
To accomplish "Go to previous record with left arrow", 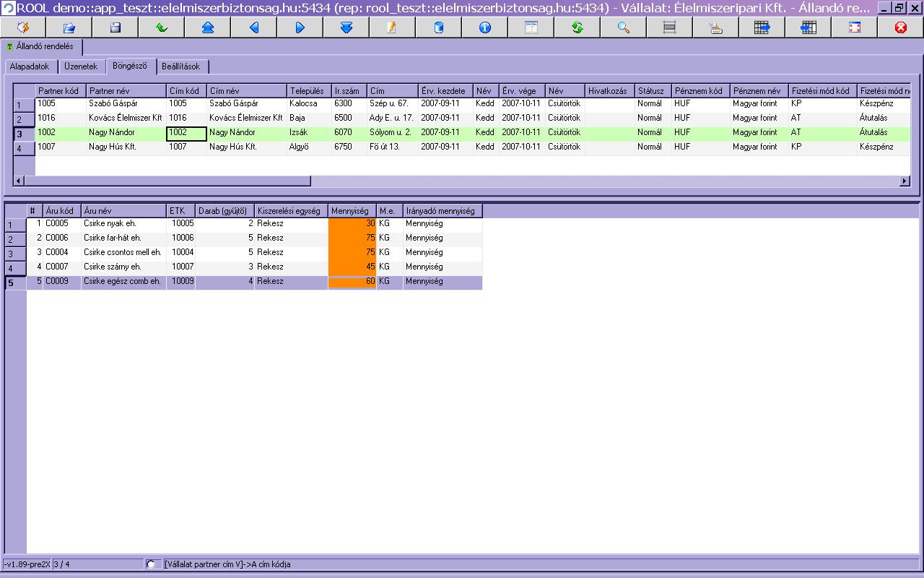I will tap(253, 27).
